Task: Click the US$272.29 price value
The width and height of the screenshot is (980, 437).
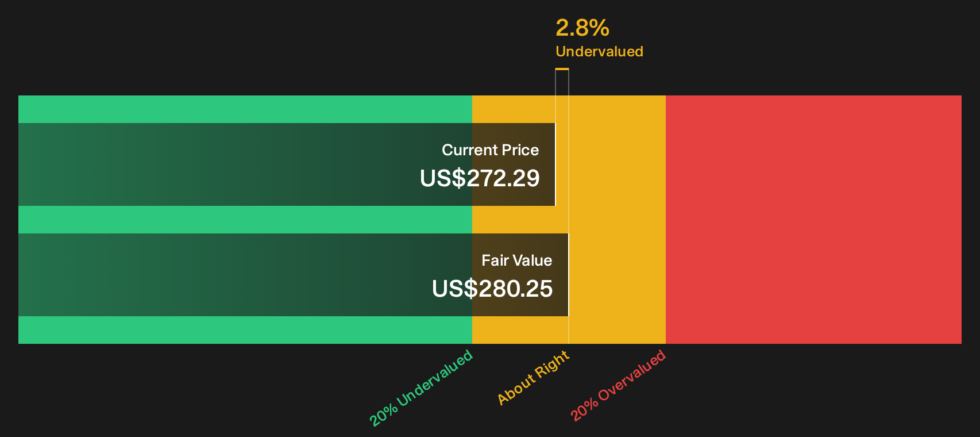Action: click(x=480, y=178)
